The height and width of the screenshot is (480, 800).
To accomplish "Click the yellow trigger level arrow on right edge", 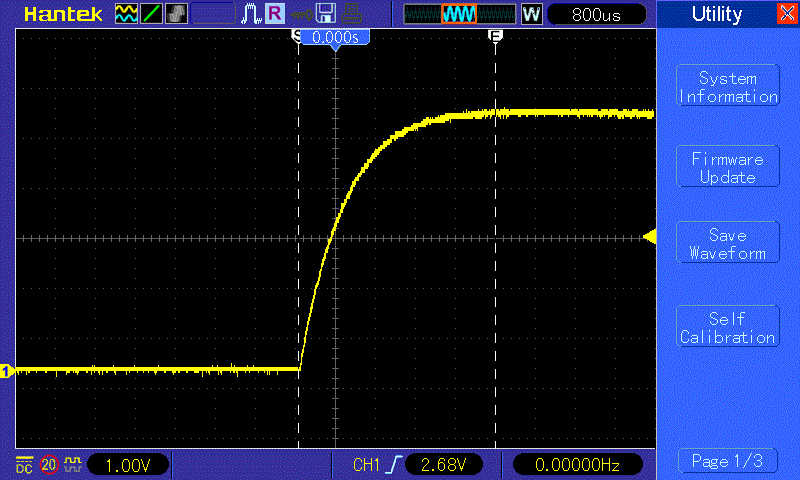I will pos(649,237).
